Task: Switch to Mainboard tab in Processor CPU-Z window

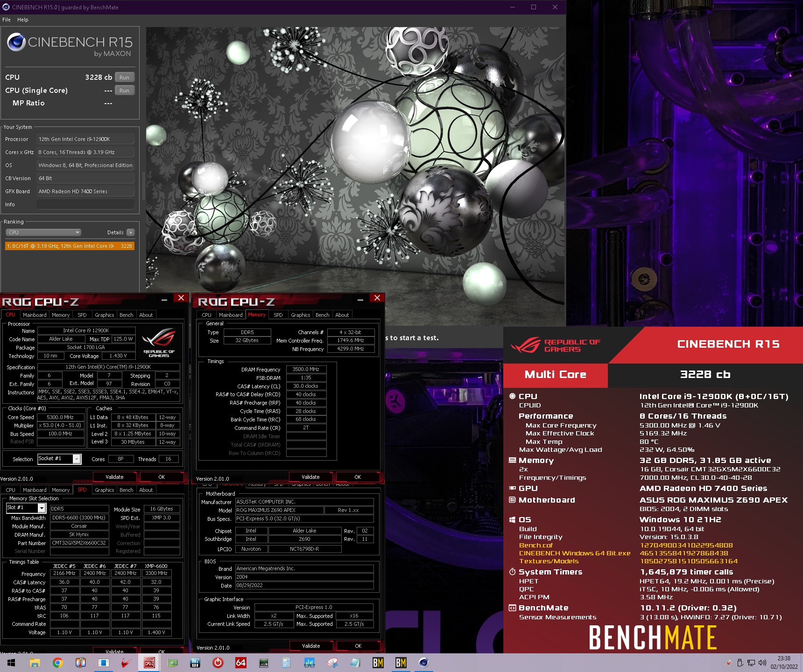Action: coord(35,315)
